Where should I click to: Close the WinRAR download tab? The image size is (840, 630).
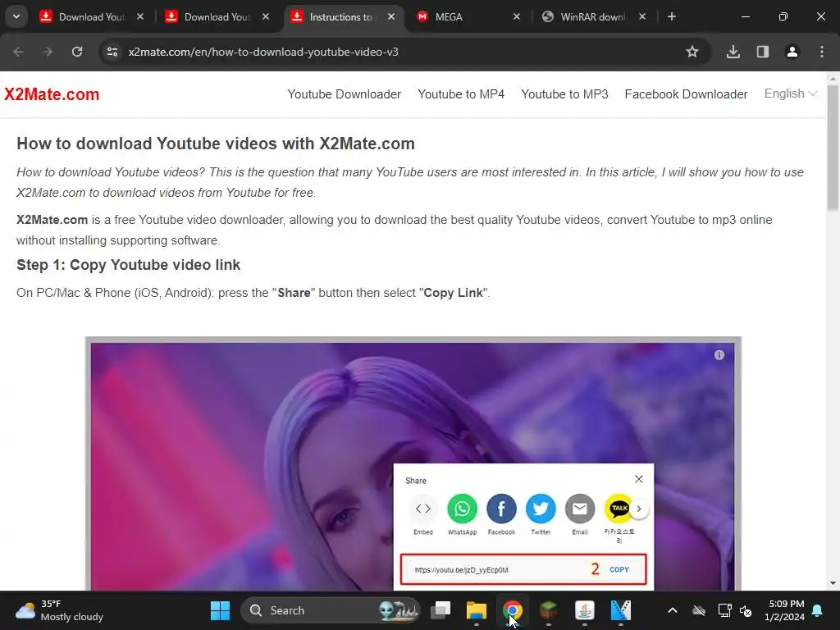point(641,16)
